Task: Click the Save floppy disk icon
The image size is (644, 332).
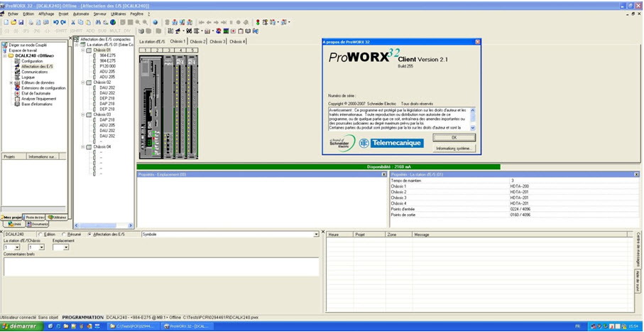Action: point(21,22)
